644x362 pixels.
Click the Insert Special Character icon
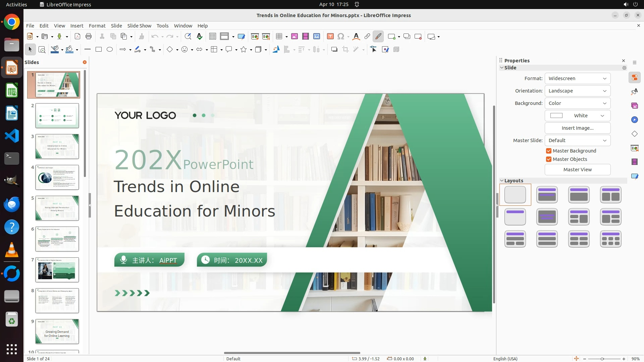[x=341, y=37]
